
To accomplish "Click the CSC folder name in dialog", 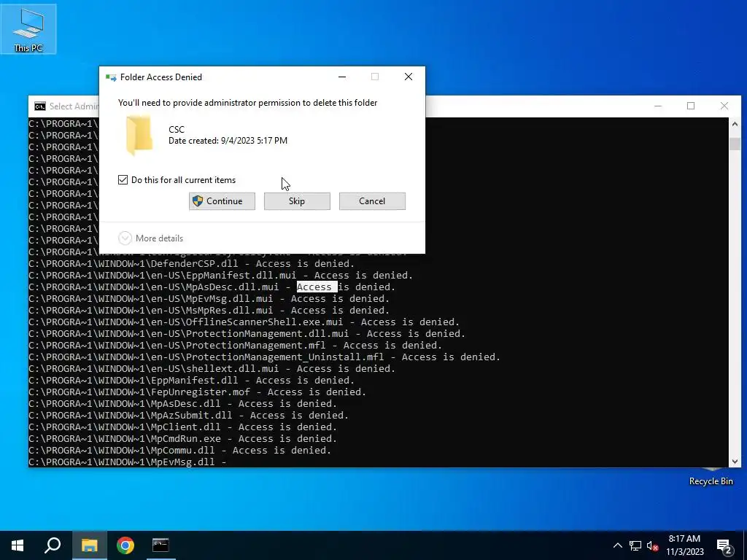I will 177,130.
